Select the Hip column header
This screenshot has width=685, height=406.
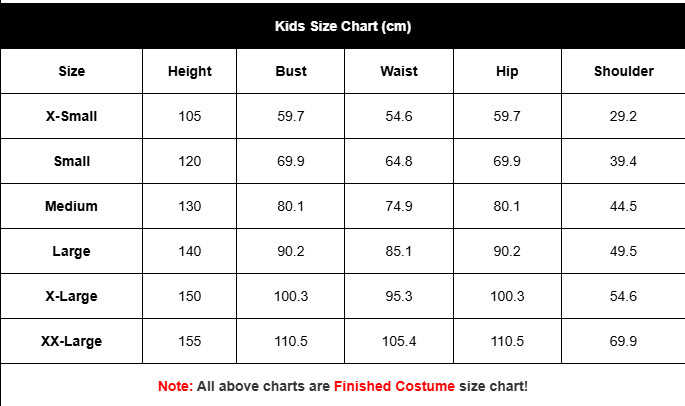pos(507,71)
